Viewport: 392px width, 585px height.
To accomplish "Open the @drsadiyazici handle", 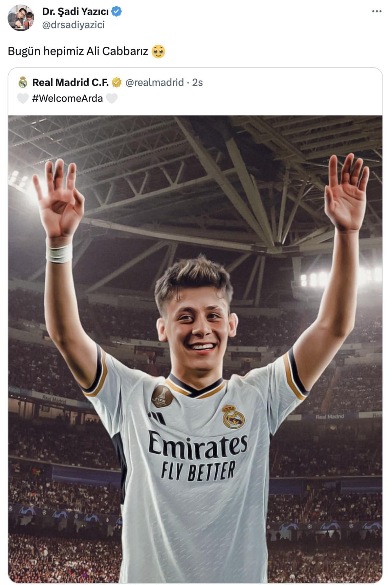I will pos(73,25).
